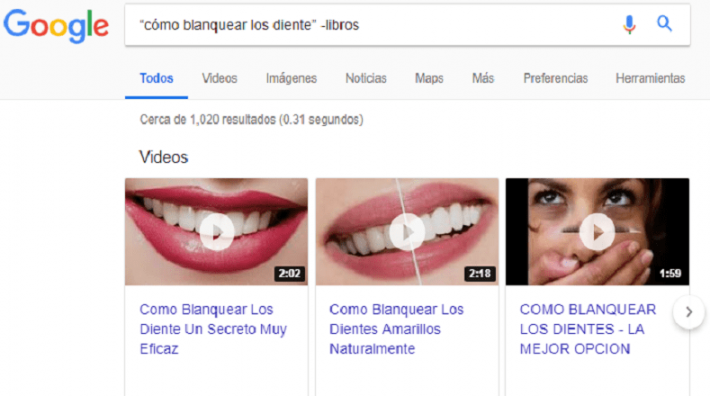The height and width of the screenshot is (396, 710).
Task: Click the blue search magnifier icon
Action: pyautogui.click(x=664, y=24)
